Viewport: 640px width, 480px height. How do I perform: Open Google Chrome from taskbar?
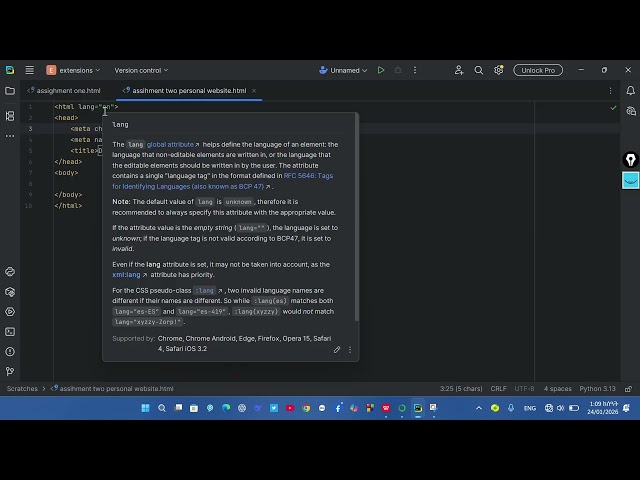click(x=306, y=408)
